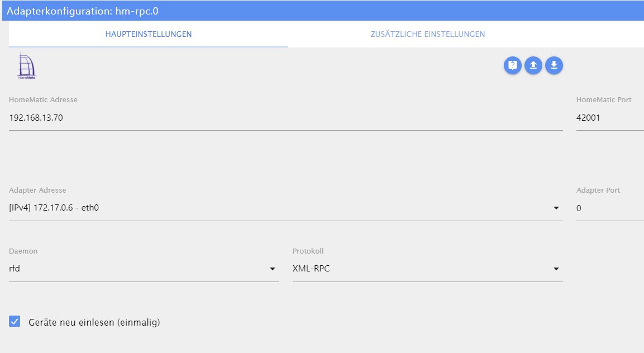Focus the HomeMatic Port field 42001
The height and width of the screenshot is (353, 644).
[610, 118]
